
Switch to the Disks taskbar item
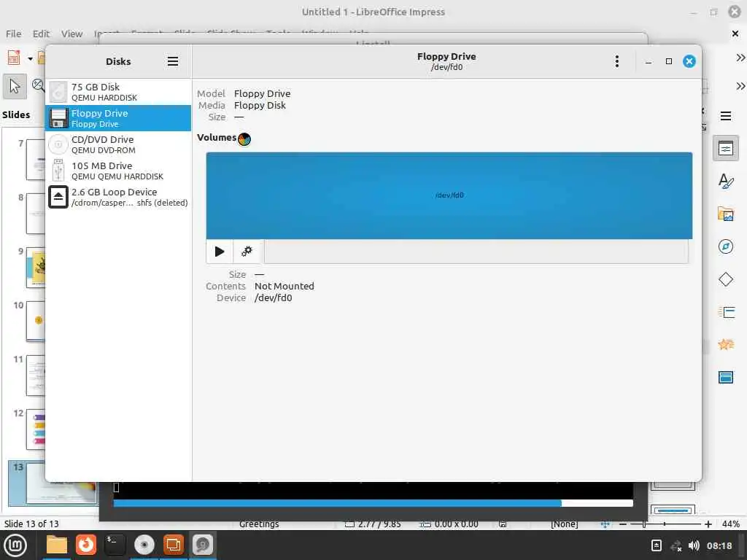coord(203,545)
